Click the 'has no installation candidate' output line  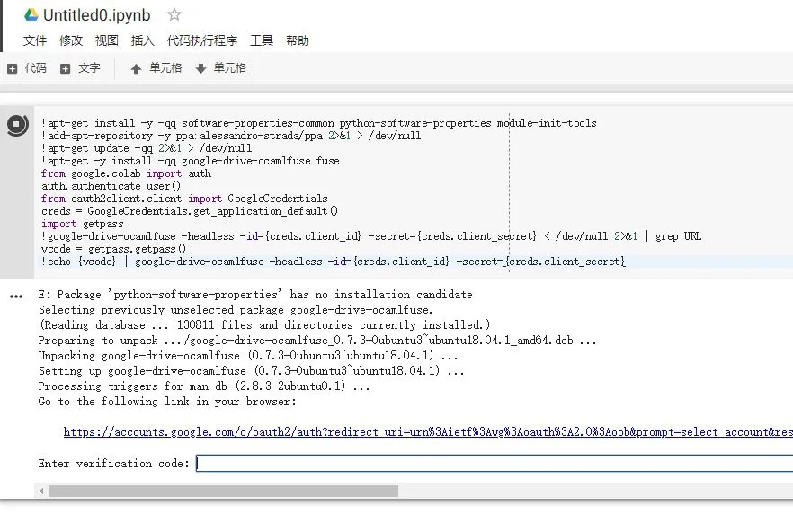[x=255, y=295]
